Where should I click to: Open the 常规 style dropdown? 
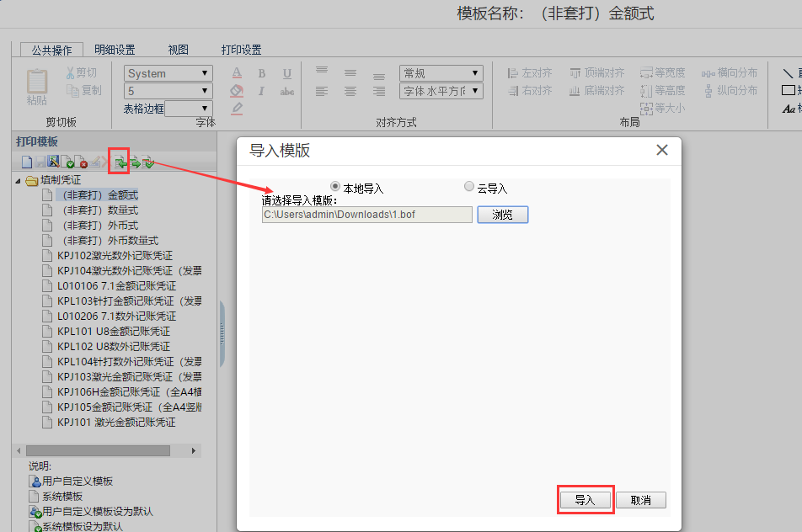point(441,73)
